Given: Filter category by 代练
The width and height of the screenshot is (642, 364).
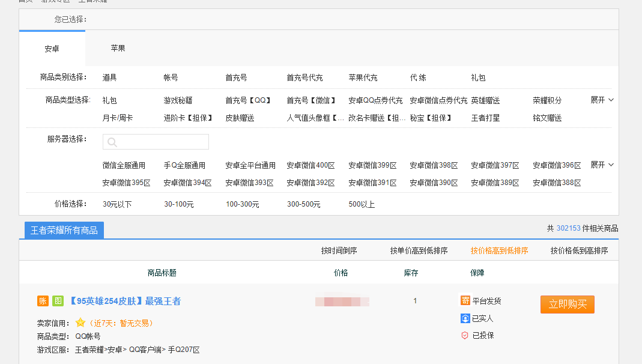Looking at the screenshot, I should [x=418, y=77].
